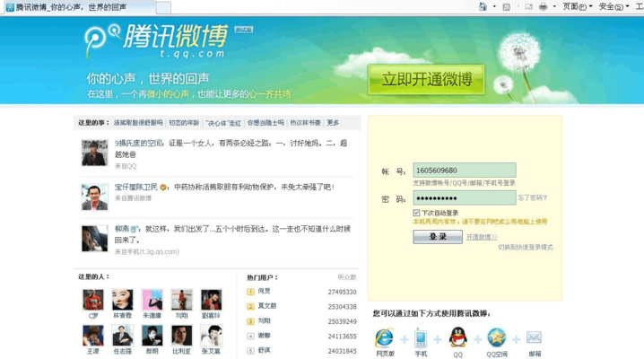
Task: Open the 张艾嘉 profile picture
Action: coord(211,336)
